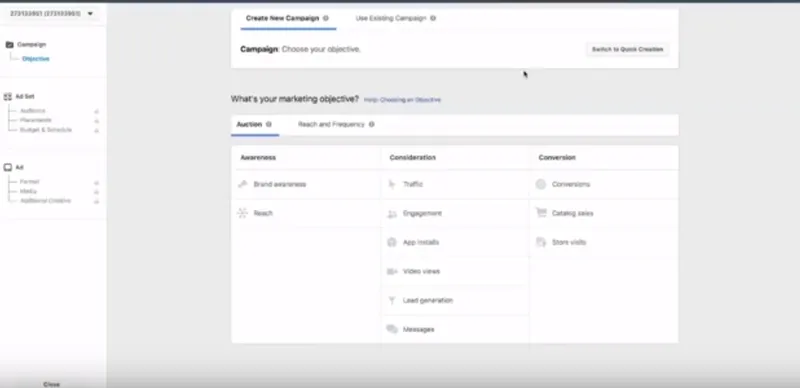Choose the Traffic objective
Screen dimensions: 800x388
pyautogui.click(x=455, y=184)
